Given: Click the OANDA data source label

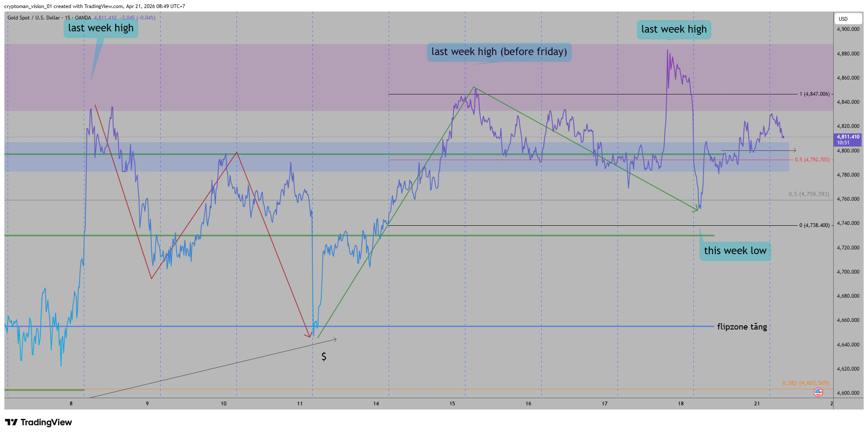Looking at the screenshot, I should (83, 18).
